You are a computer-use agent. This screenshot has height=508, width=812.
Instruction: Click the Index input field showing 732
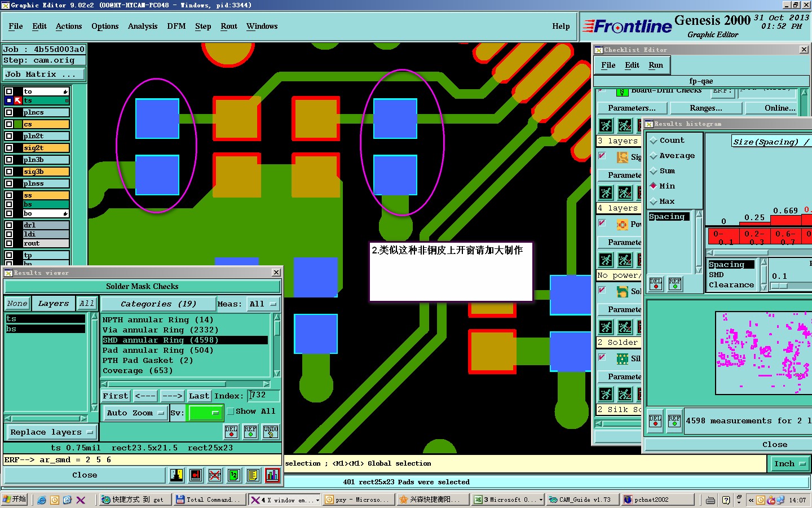264,396
